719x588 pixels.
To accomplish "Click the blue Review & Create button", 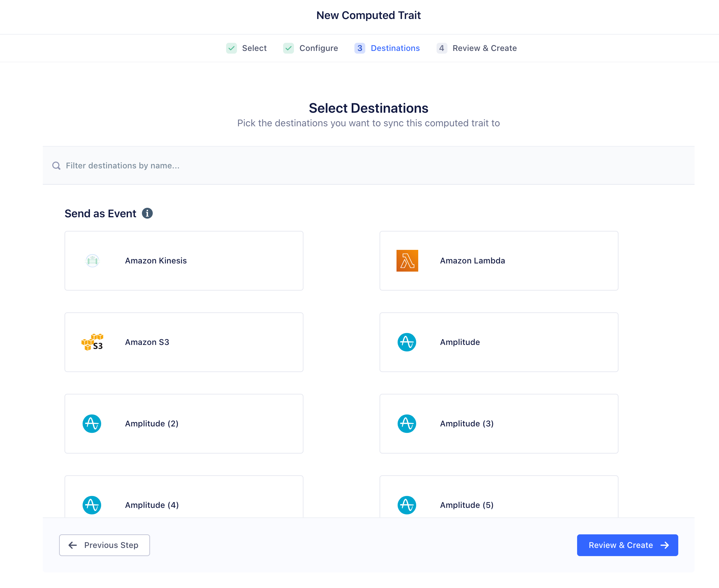I will coord(627,545).
